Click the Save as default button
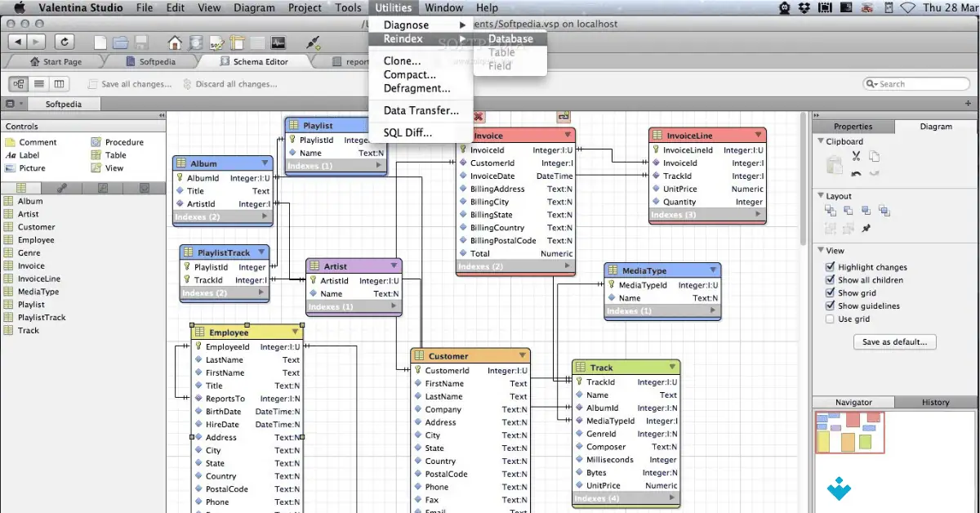Image resolution: width=980 pixels, height=513 pixels. pos(894,342)
